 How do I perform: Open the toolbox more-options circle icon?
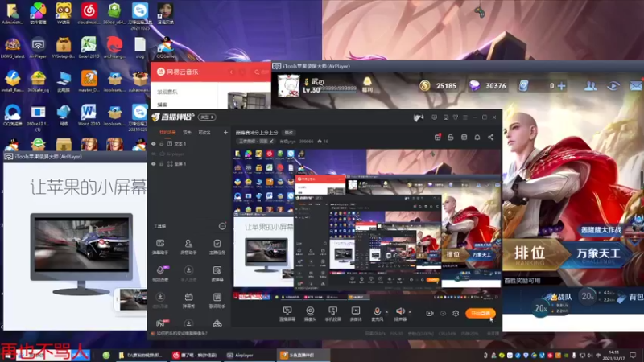point(222,226)
